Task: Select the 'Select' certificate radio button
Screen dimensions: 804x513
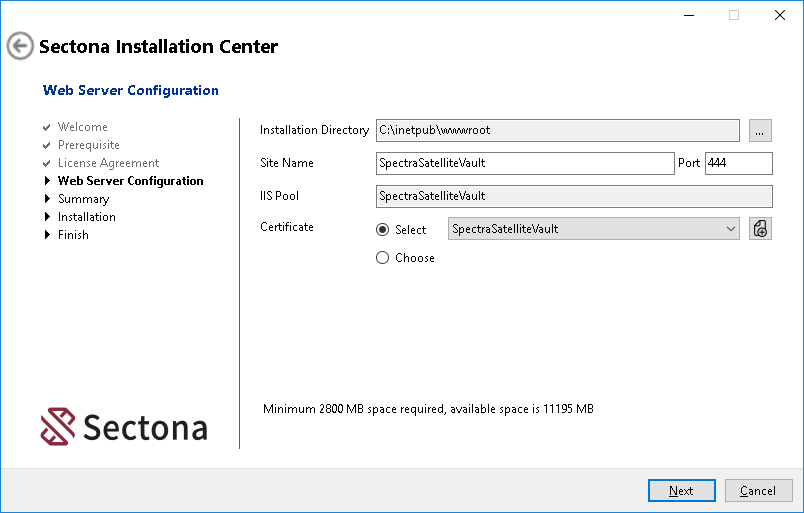Action: [382, 229]
